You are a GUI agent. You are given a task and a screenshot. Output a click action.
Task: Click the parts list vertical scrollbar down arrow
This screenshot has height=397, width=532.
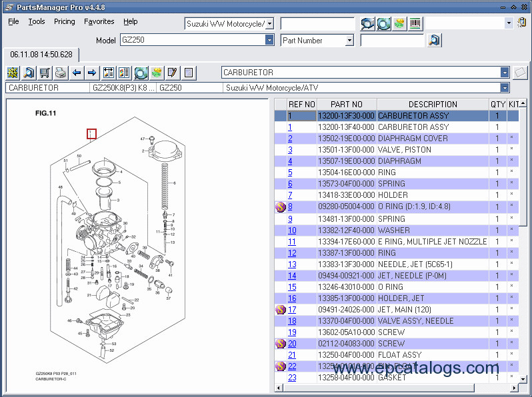tap(523, 379)
